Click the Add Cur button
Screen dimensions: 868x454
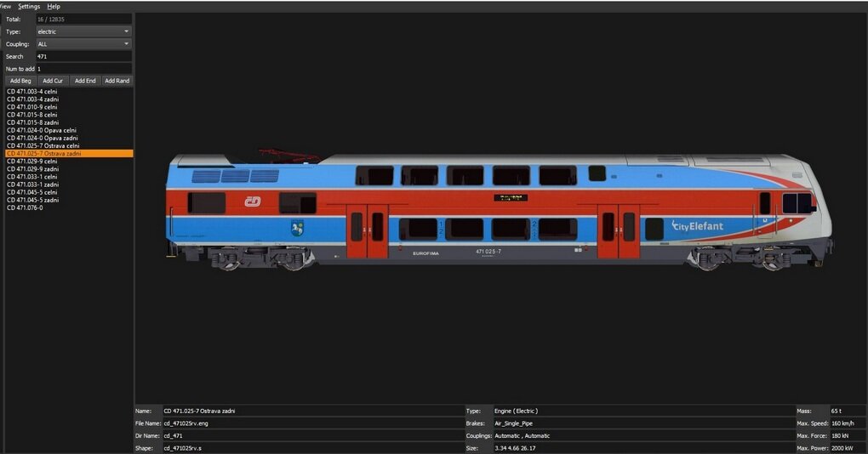[53, 81]
